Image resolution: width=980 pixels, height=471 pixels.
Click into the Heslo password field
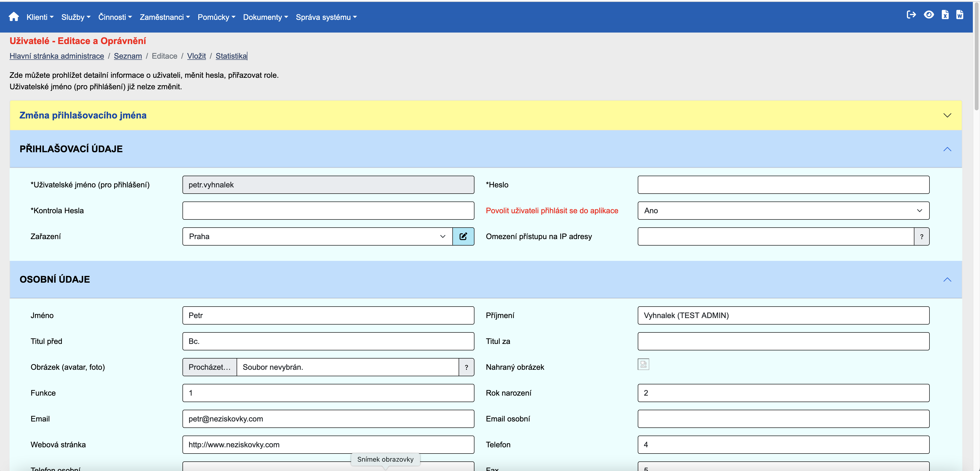pyautogui.click(x=783, y=185)
